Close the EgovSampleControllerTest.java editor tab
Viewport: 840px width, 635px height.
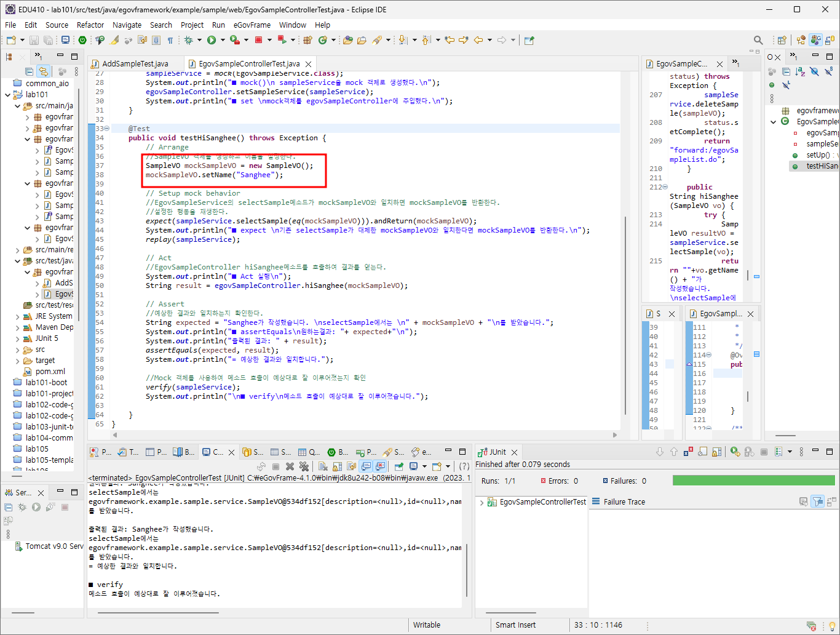tap(309, 64)
